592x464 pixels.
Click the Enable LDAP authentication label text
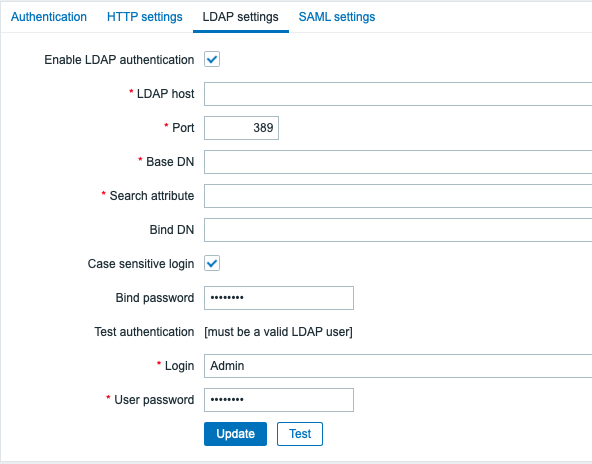119,60
